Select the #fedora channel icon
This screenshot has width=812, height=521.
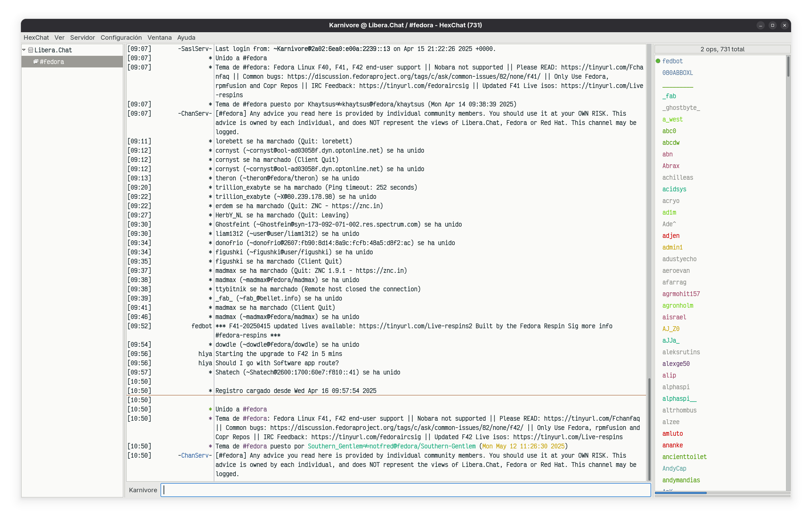click(36, 62)
